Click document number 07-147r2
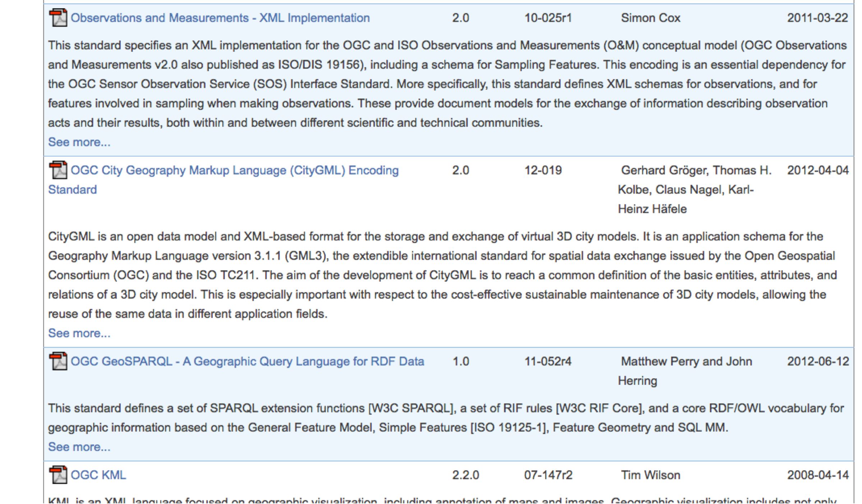This screenshot has width=862, height=504. coord(548,475)
